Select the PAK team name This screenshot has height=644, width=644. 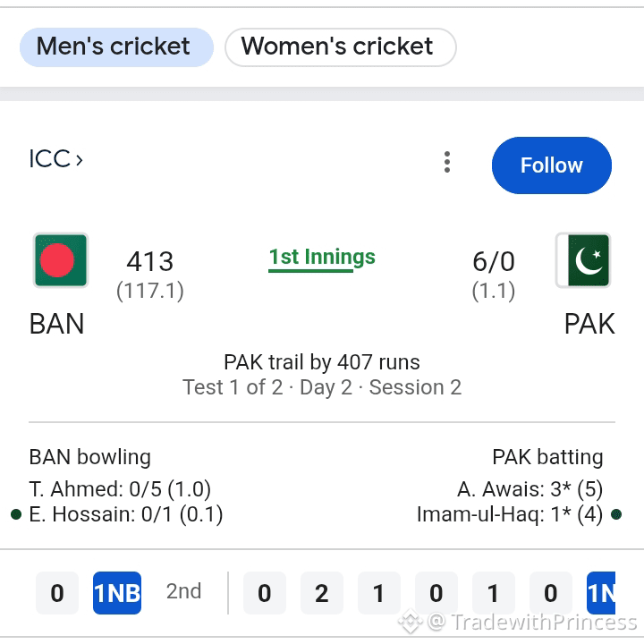pyautogui.click(x=589, y=324)
